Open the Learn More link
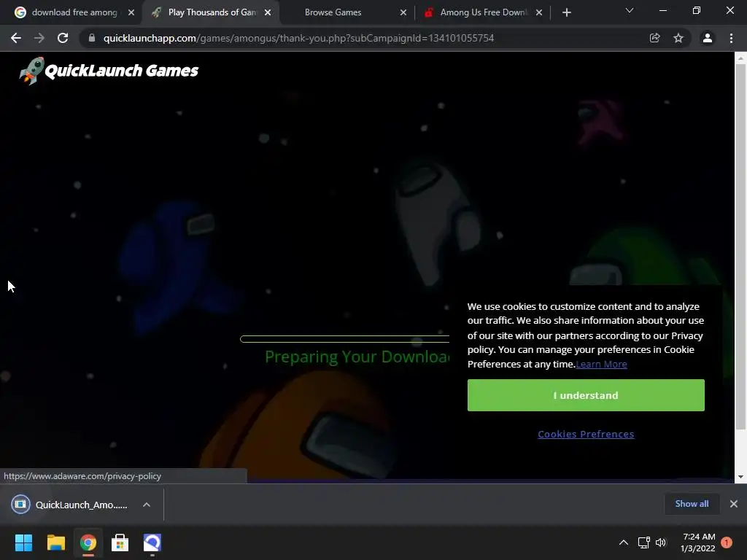Screen dimensions: 747x560 click(x=601, y=365)
